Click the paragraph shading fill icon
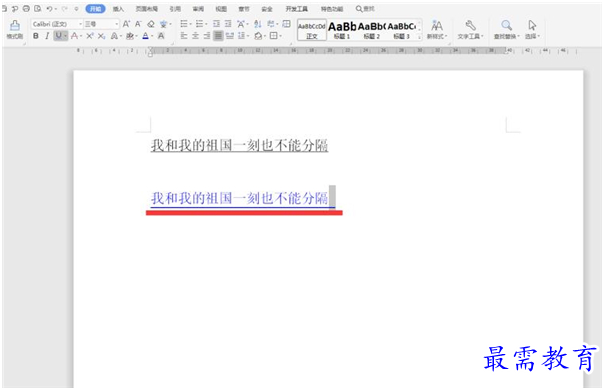 pos(258,36)
